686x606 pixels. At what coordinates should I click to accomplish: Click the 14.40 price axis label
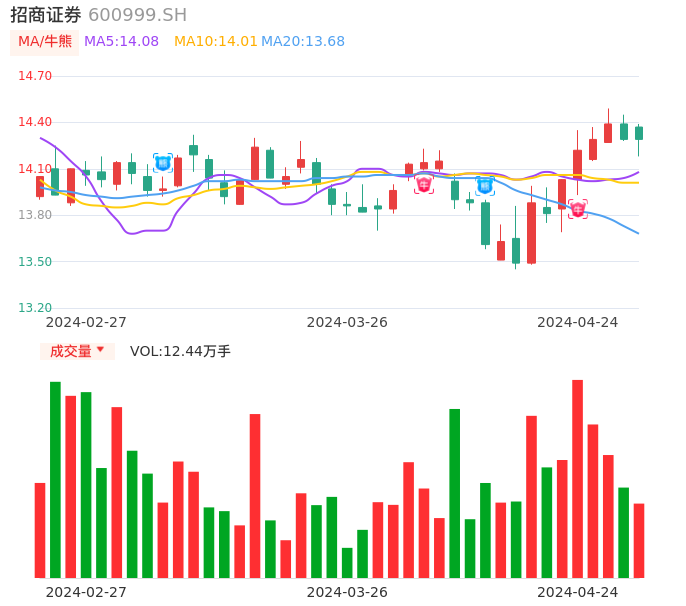tap(35, 122)
